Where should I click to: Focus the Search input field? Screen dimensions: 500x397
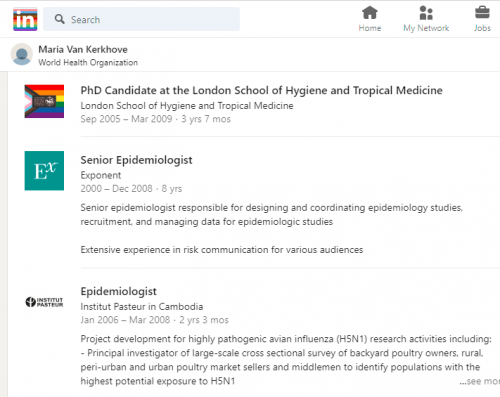141,19
